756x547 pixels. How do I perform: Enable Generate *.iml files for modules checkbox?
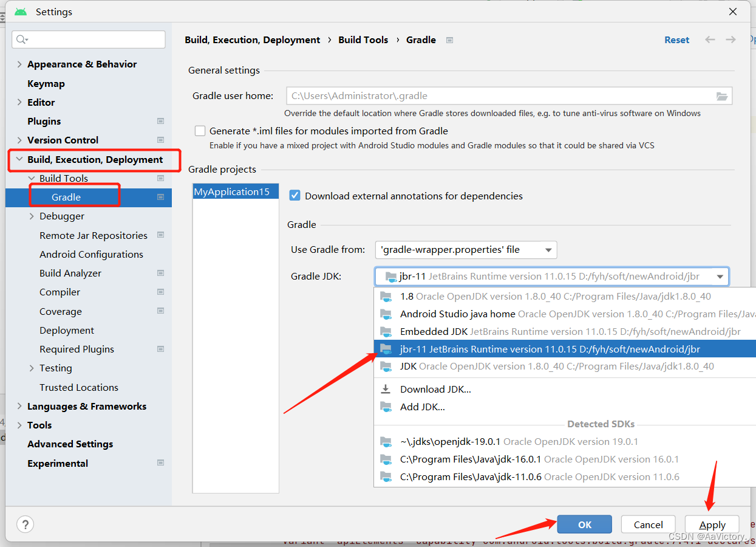tap(200, 130)
